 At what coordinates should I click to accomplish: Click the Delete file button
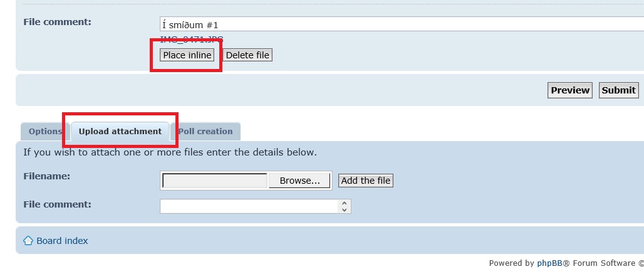click(247, 55)
